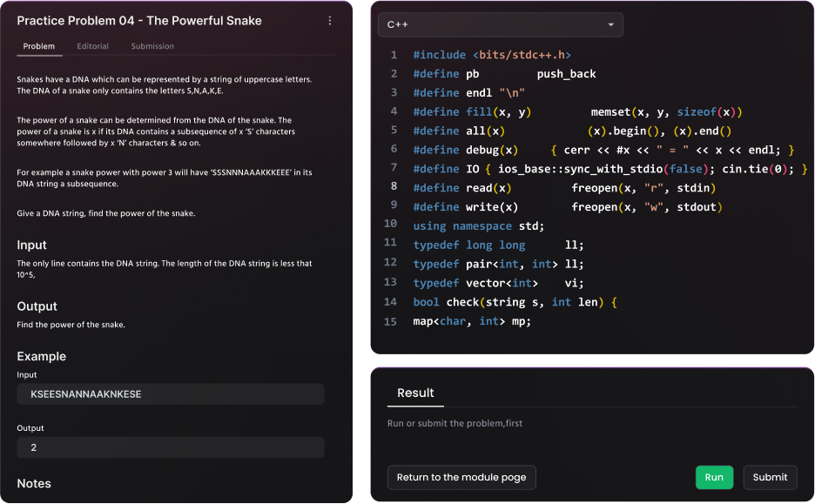This screenshot has height=504, width=815.
Task: Switch to the Submission tab
Action: [152, 46]
